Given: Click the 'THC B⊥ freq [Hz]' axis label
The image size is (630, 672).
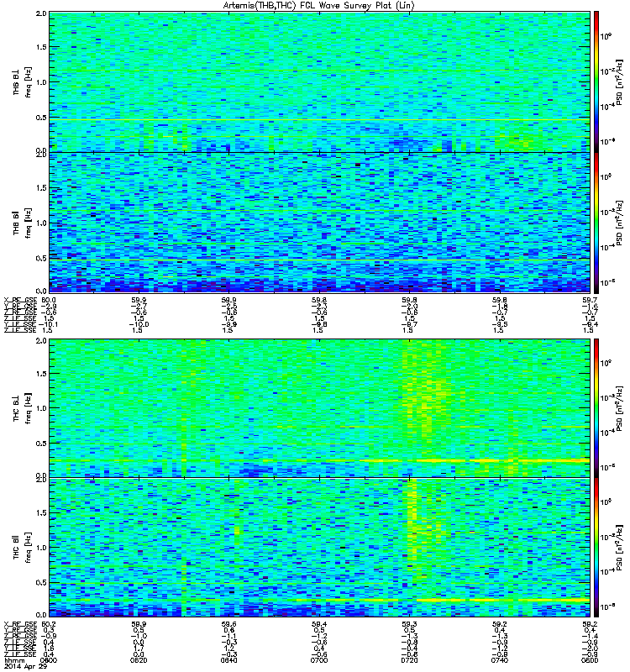Looking at the screenshot, I should click(x=22, y=408).
